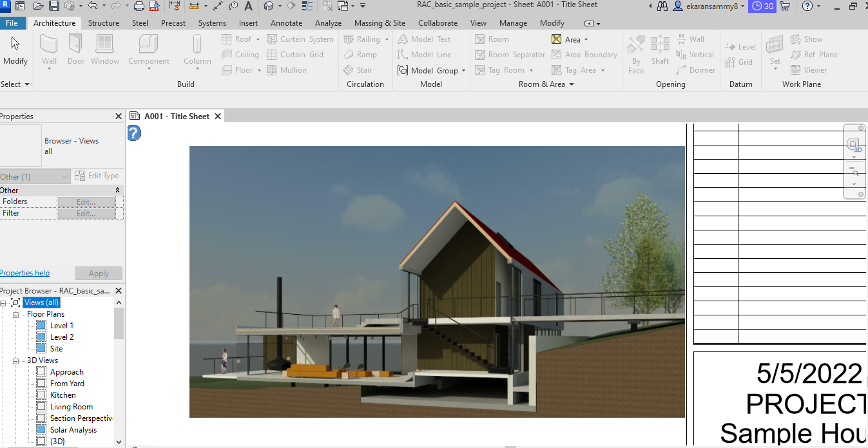Image resolution: width=868 pixels, height=448 pixels.
Task: Open the Massing & Site tab
Action: click(x=380, y=23)
